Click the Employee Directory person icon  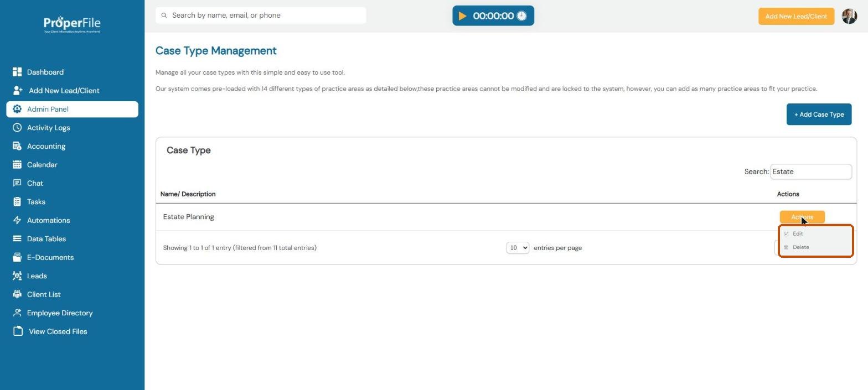point(17,313)
